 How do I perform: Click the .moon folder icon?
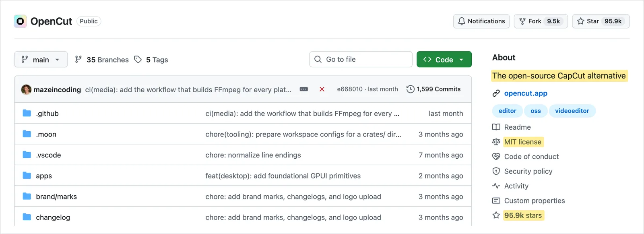coord(27,134)
